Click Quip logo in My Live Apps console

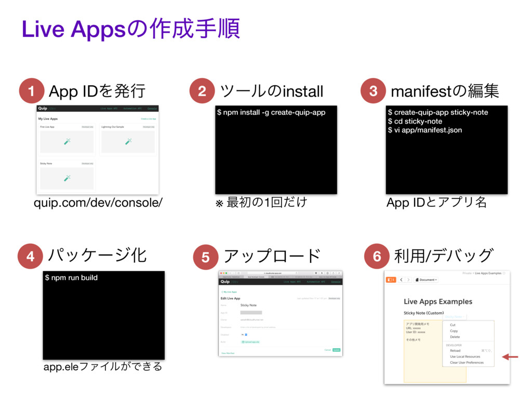click(43, 109)
